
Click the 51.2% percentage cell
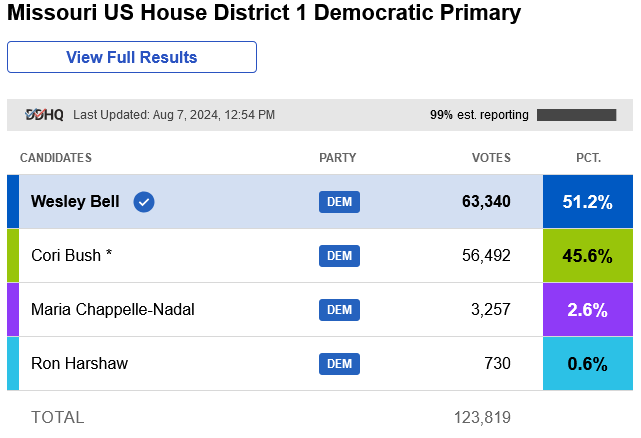pos(588,202)
